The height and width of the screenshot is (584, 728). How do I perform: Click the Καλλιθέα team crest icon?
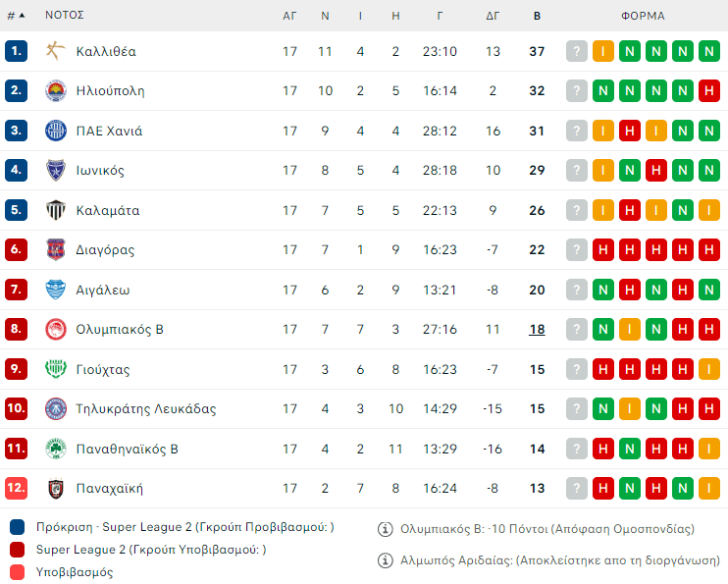click(x=56, y=51)
